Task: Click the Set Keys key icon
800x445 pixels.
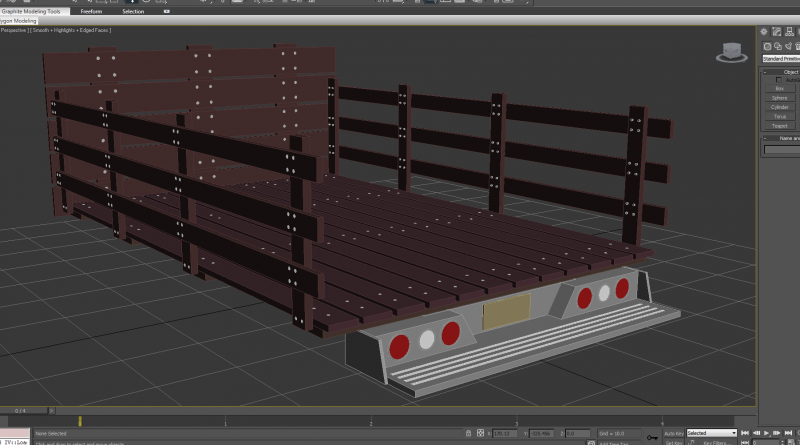Action: (x=652, y=437)
